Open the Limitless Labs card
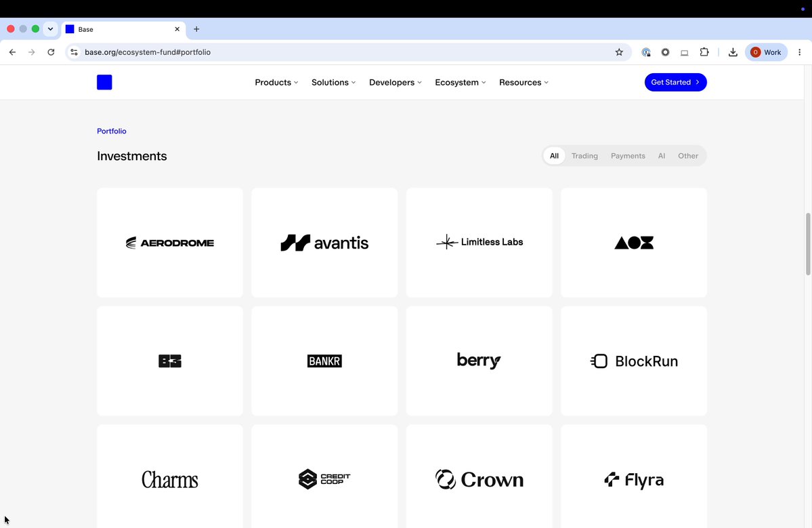Image resolution: width=812 pixels, height=528 pixels. [x=479, y=243]
